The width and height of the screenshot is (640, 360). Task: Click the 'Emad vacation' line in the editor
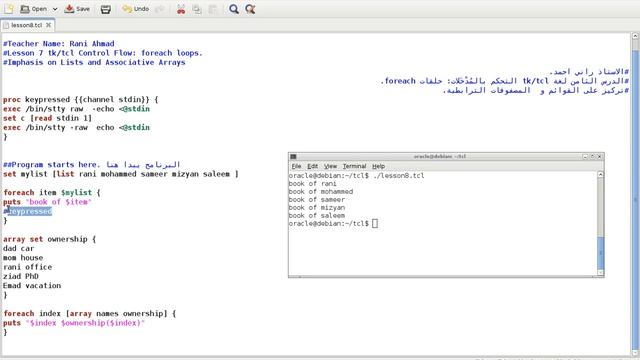click(x=32, y=286)
